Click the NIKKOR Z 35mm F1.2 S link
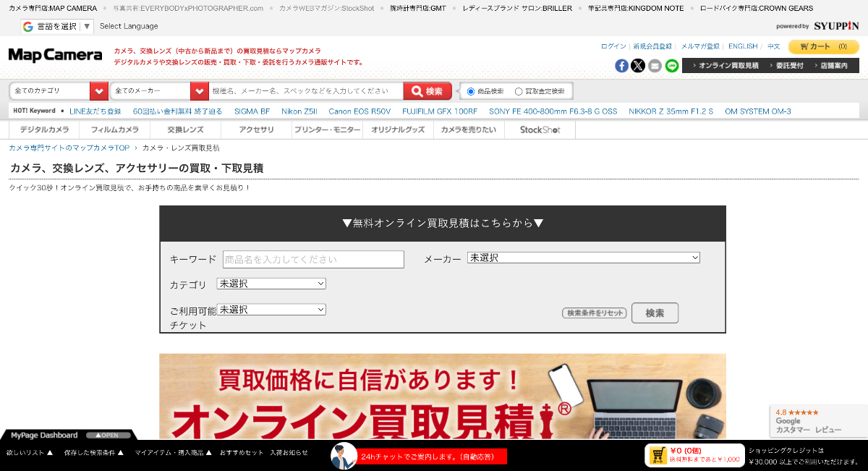The image size is (868, 471). coord(671,111)
